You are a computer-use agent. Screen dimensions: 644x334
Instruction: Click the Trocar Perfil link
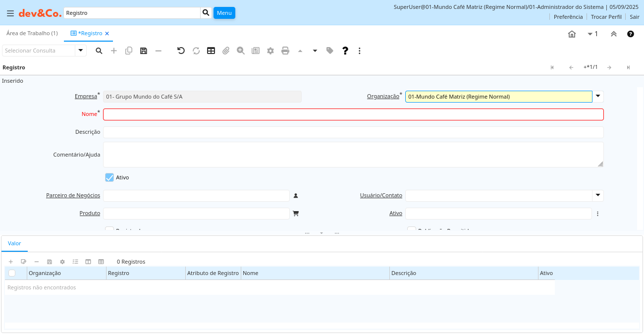(x=606, y=17)
